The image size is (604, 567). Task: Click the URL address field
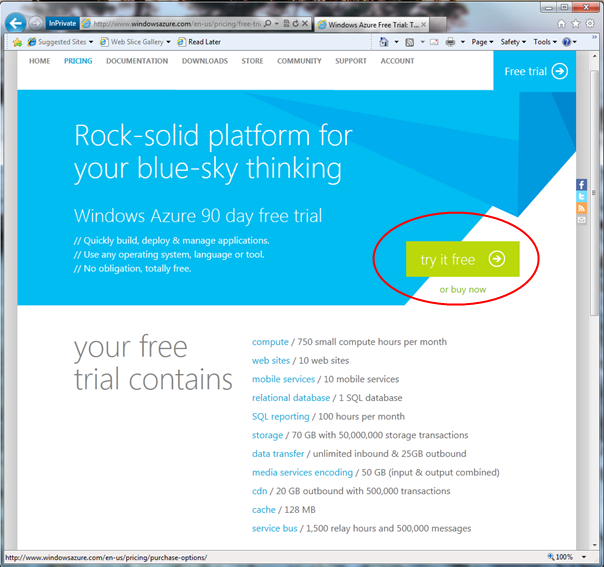pyautogui.click(x=177, y=24)
